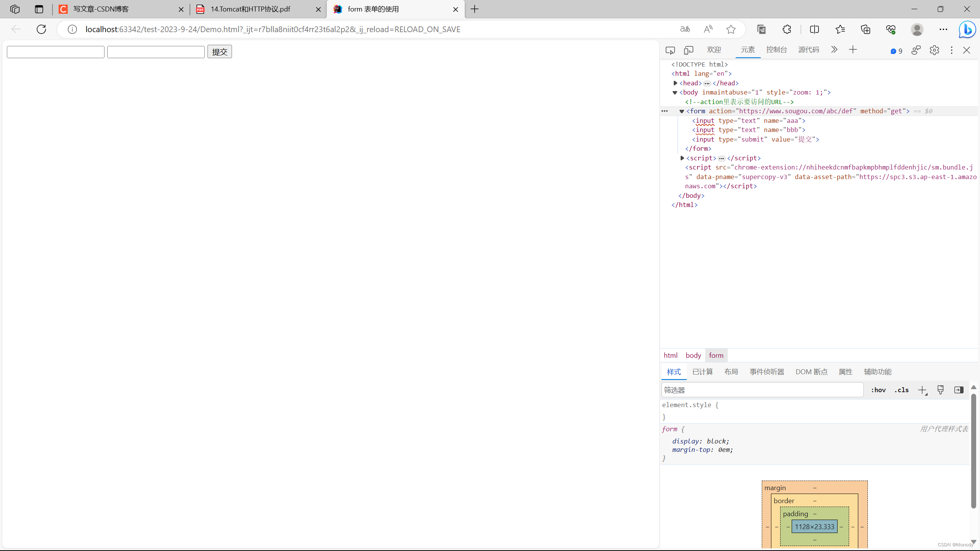Click the 提交 submit button

tap(219, 52)
